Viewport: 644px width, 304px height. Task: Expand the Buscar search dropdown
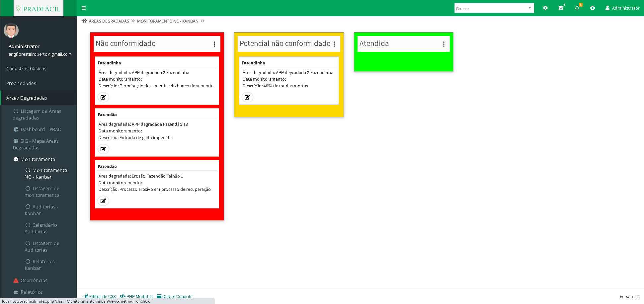[529, 8]
